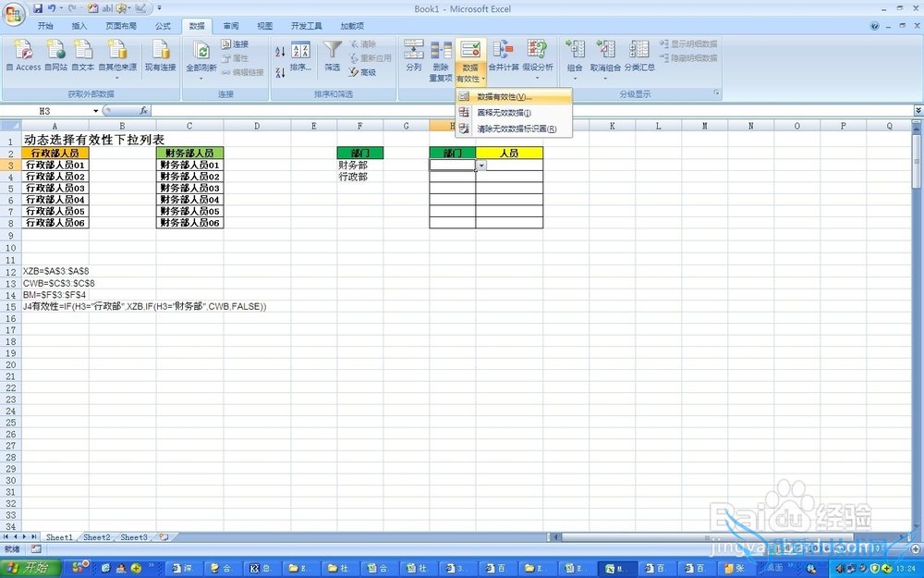The width and height of the screenshot is (924, 578).
Task: Import data from Access database
Action: (24, 56)
